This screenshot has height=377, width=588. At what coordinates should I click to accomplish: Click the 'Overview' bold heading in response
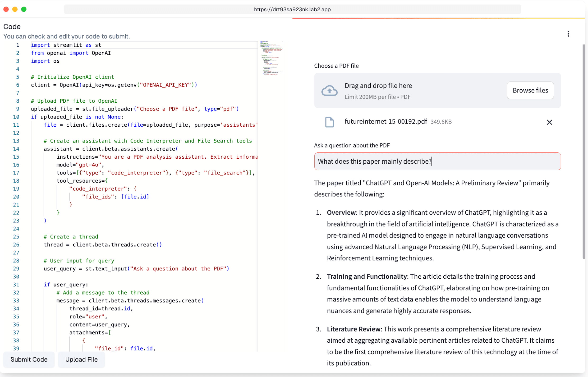(341, 212)
